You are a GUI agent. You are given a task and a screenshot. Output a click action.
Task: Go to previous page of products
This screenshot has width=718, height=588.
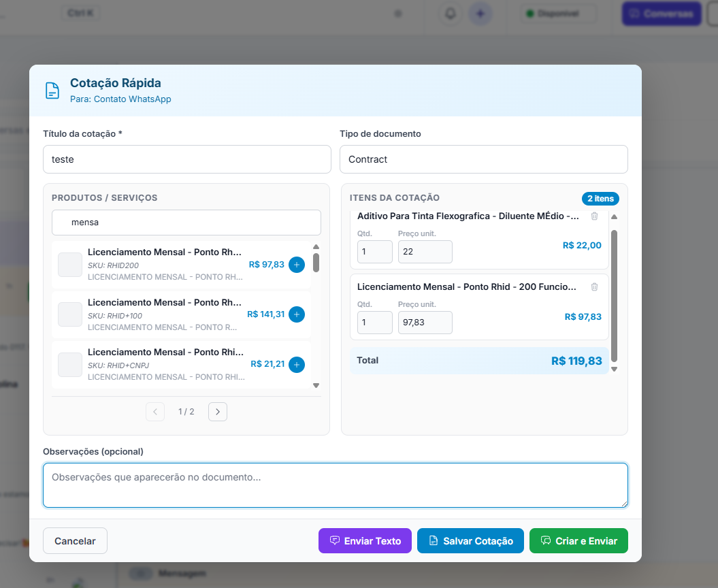pos(155,412)
